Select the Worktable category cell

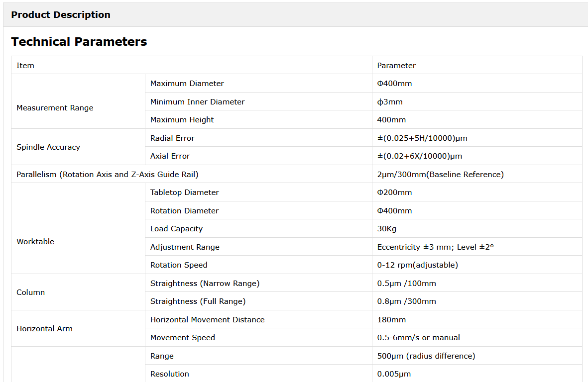click(x=35, y=242)
